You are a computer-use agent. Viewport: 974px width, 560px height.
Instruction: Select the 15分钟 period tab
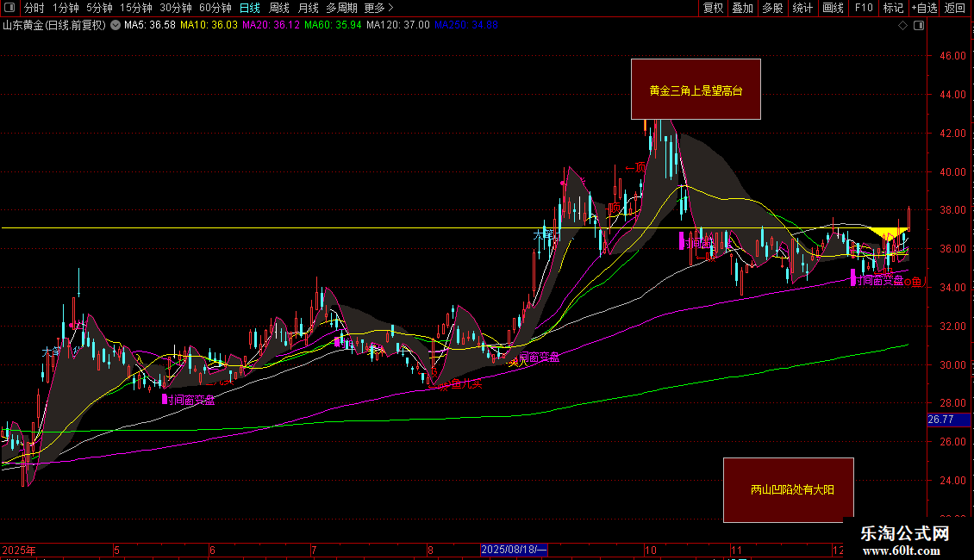pos(136,8)
